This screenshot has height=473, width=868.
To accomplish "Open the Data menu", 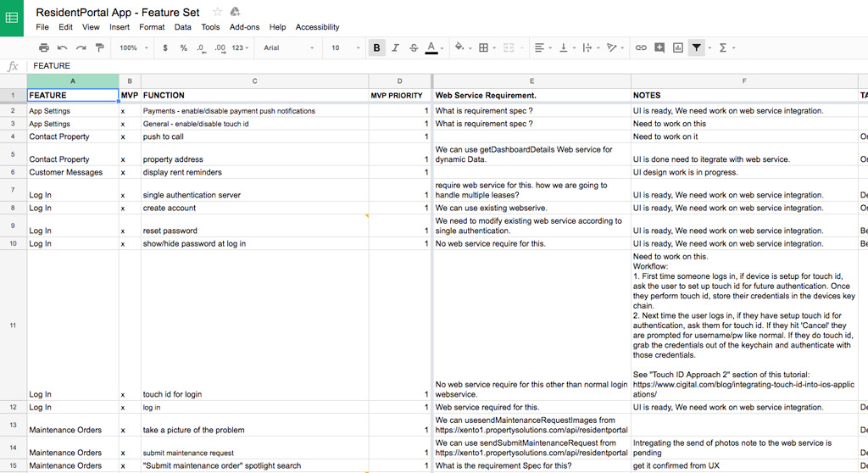I will pos(183,27).
